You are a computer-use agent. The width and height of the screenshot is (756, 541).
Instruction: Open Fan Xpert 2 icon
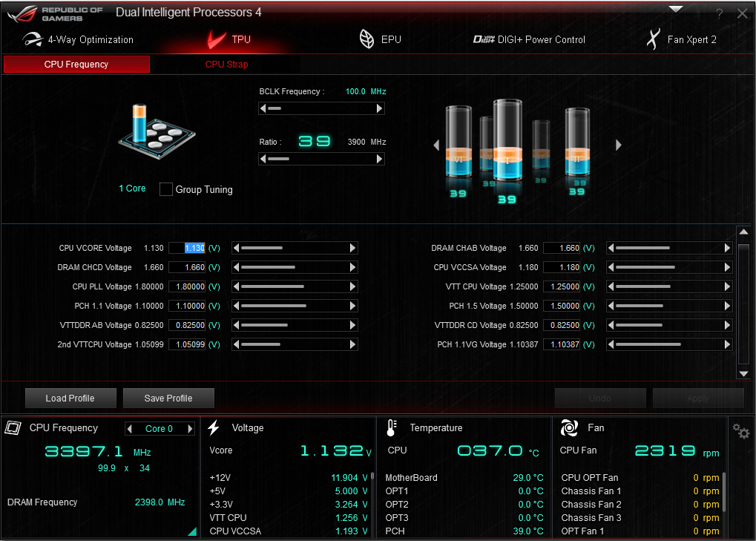pos(653,39)
